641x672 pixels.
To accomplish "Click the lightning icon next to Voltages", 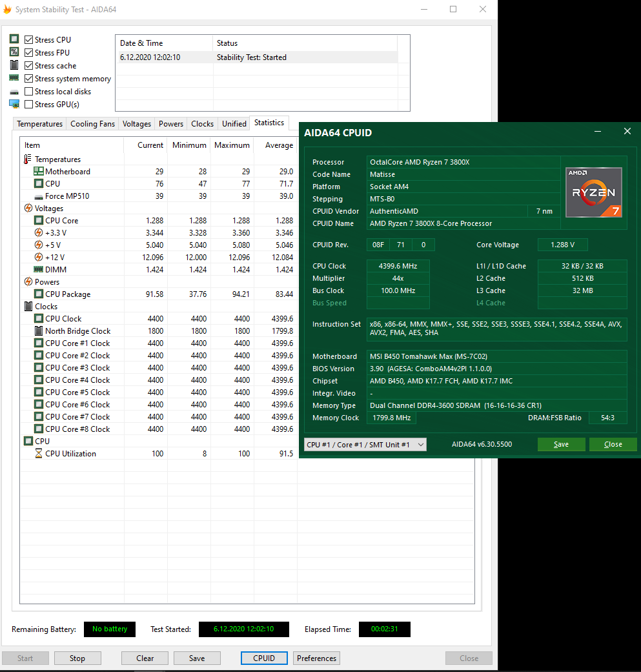I will (28, 208).
